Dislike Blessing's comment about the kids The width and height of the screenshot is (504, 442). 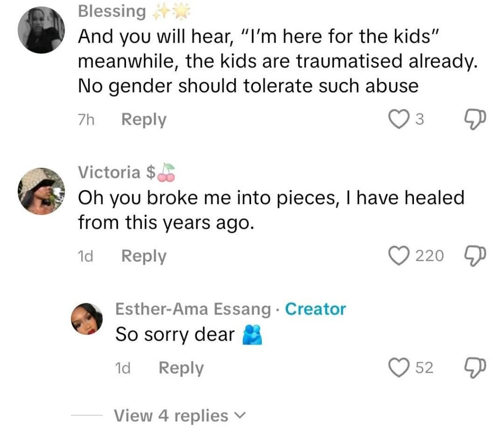coord(475,119)
